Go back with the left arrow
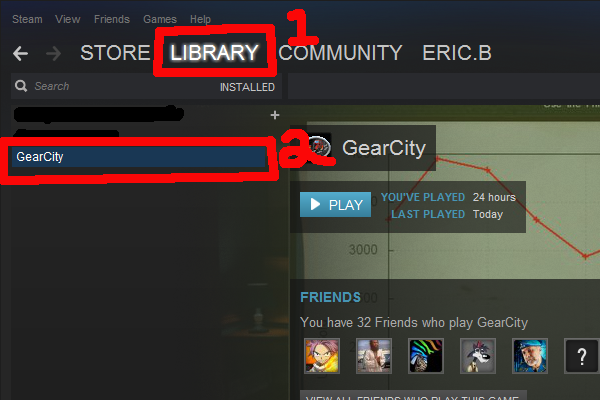This screenshot has width=600, height=400. tap(20, 53)
